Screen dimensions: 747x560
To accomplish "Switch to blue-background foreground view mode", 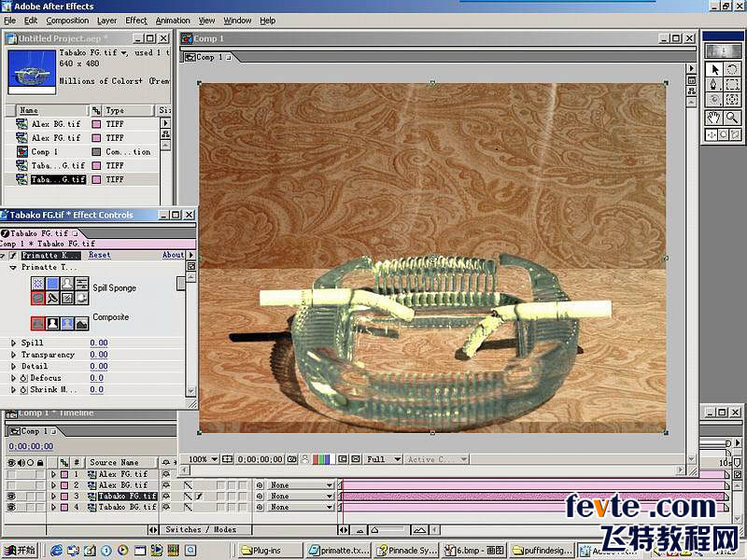I will coord(67,324).
